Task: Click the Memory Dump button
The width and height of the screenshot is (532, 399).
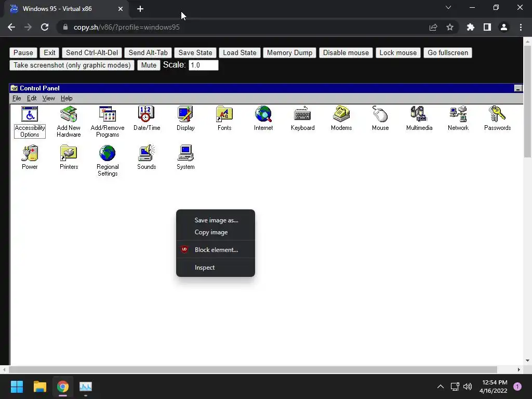Action: (x=289, y=52)
